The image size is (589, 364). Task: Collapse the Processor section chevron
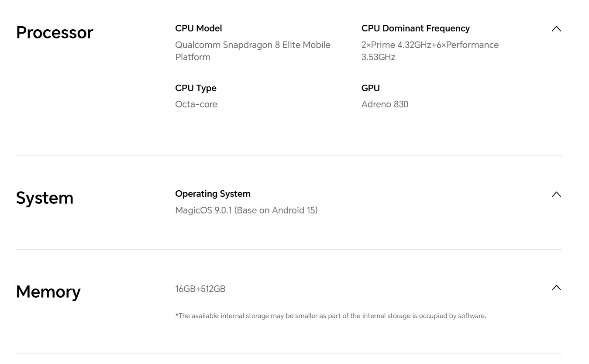pos(556,29)
